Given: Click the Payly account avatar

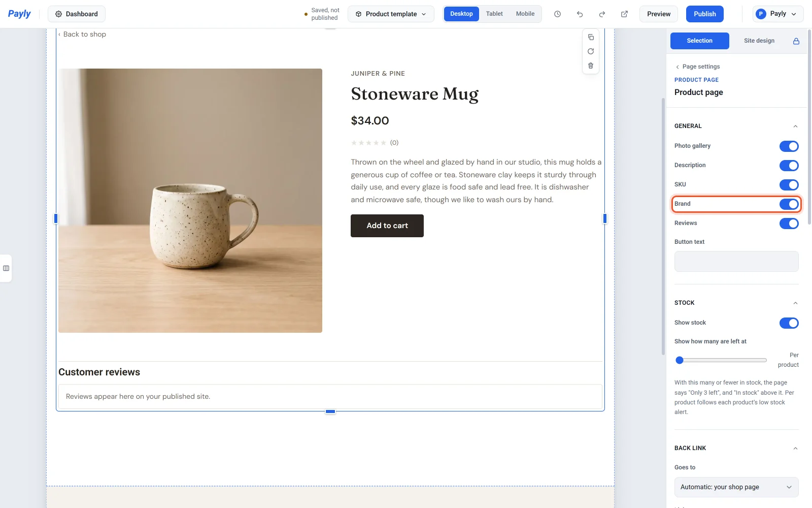Looking at the screenshot, I should [x=761, y=14].
